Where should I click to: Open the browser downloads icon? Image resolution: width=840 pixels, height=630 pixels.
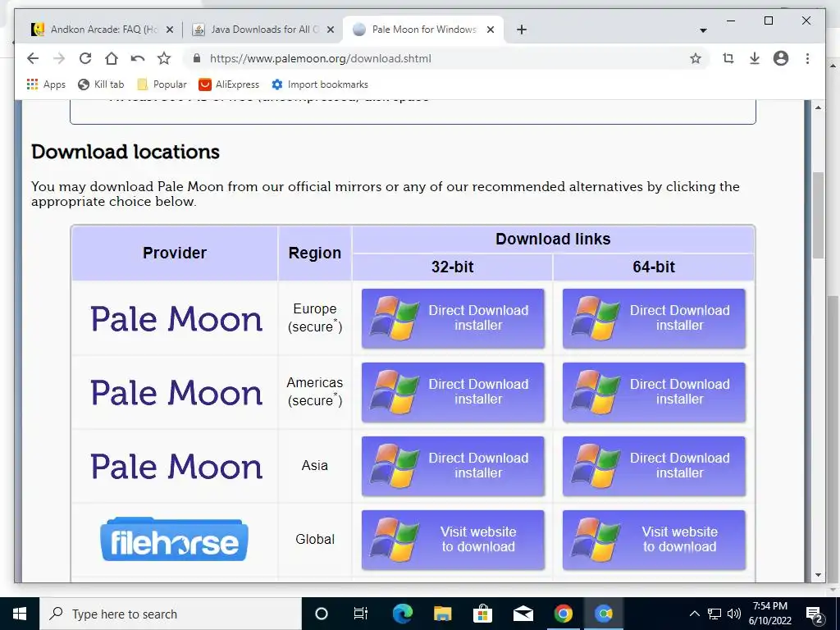click(755, 58)
